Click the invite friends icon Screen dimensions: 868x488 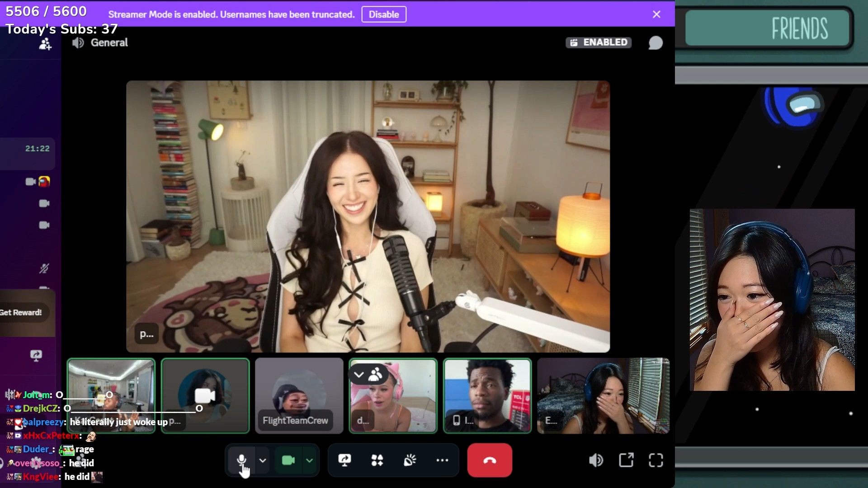tap(45, 44)
